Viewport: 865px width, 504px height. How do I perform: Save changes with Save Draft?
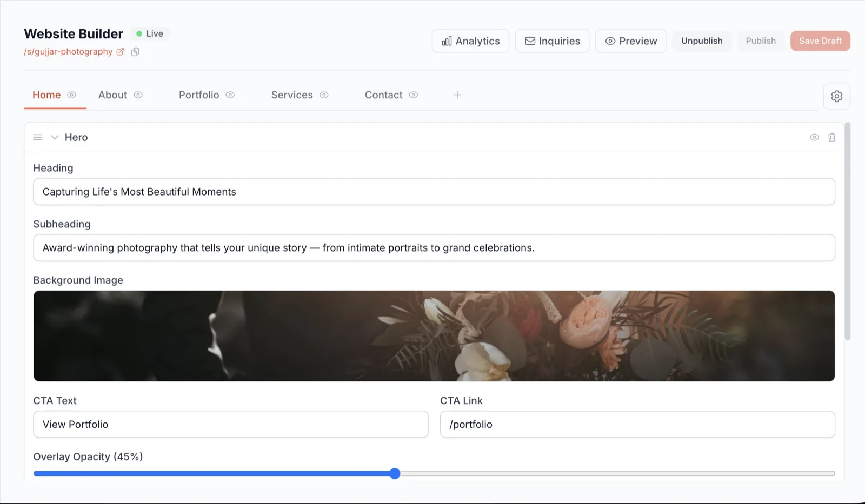pos(820,41)
